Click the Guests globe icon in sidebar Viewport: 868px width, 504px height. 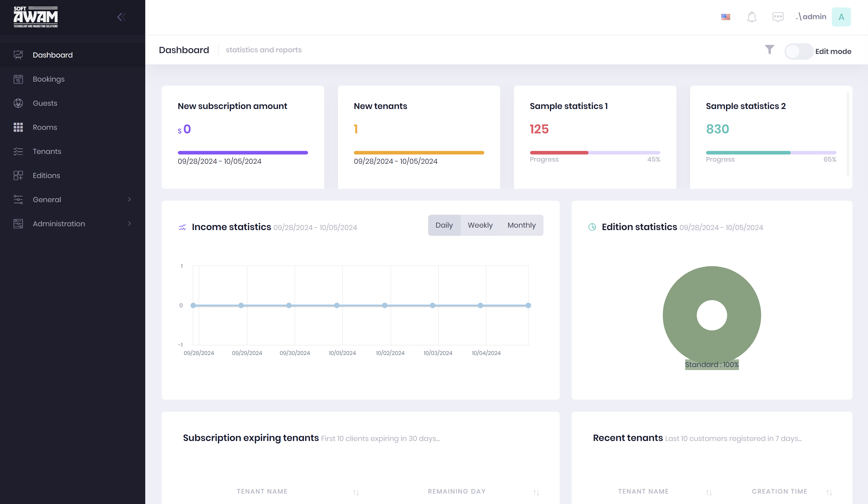(x=18, y=103)
